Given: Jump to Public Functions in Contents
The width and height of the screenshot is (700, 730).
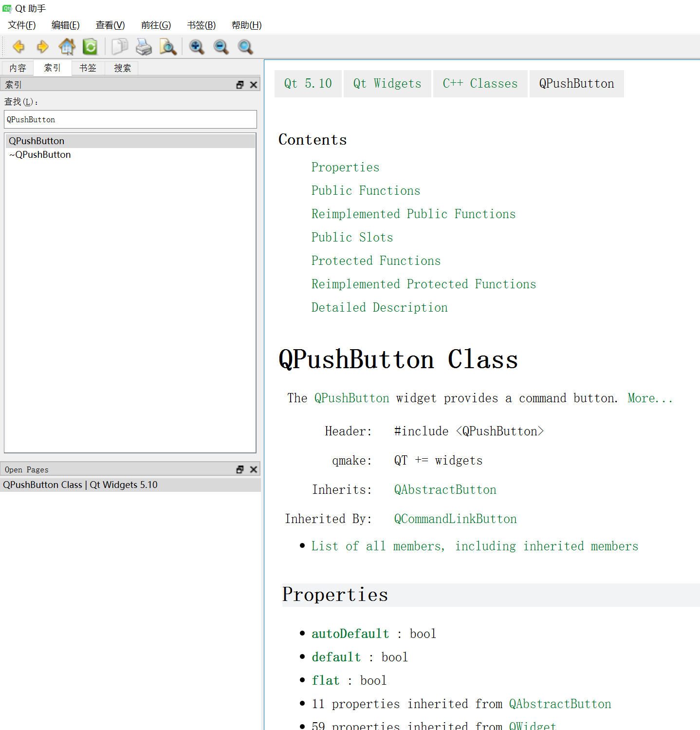Looking at the screenshot, I should coord(366,190).
